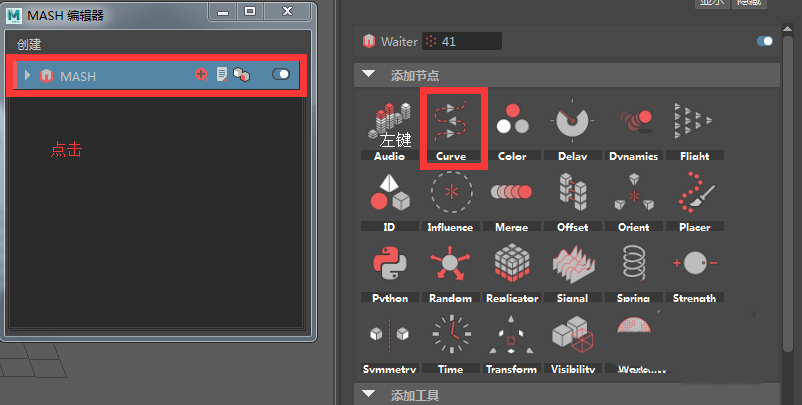The height and width of the screenshot is (405, 802).
Task: Add an Orient node
Action: (x=634, y=200)
